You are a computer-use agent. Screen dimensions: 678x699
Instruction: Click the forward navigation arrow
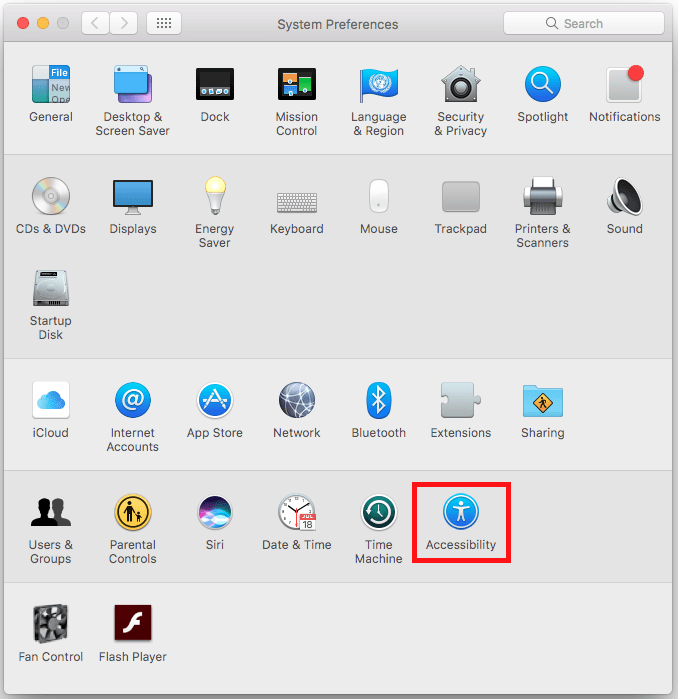[x=123, y=23]
